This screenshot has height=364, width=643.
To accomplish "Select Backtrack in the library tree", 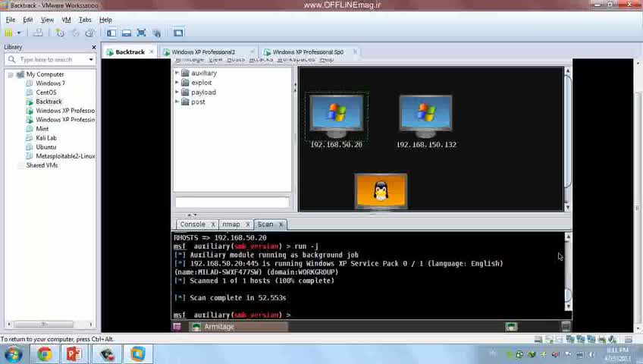I will pyautogui.click(x=49, y=102).
